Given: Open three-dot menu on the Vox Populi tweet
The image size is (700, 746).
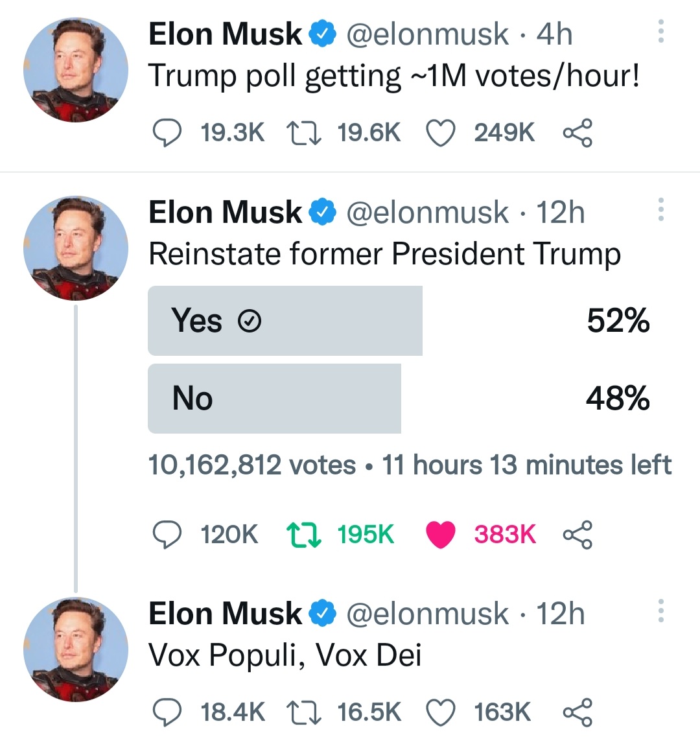Looking at the screenshot, I should [x=660, y=611].
